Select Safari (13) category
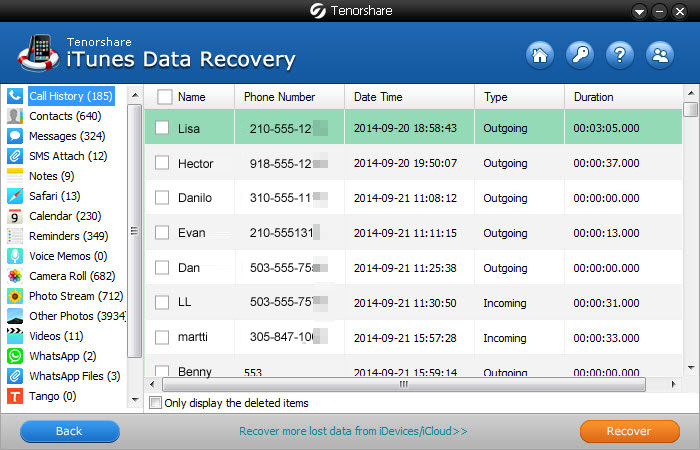Viewport: 700px width, 450px height. [55, 196]
